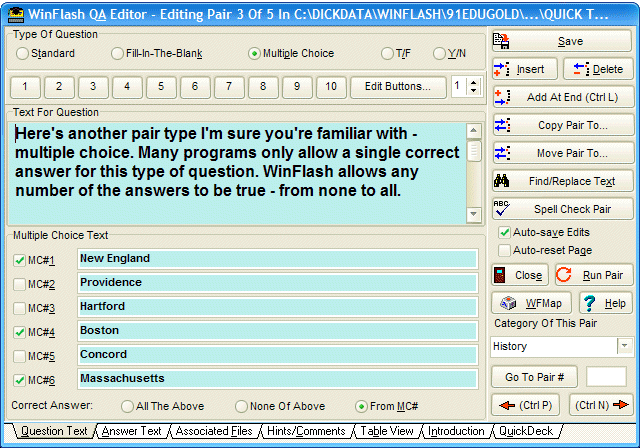Click the Find/Replace binoculars icon
The height and width of the screenshot is (448, 640).
tap(502, 181)
